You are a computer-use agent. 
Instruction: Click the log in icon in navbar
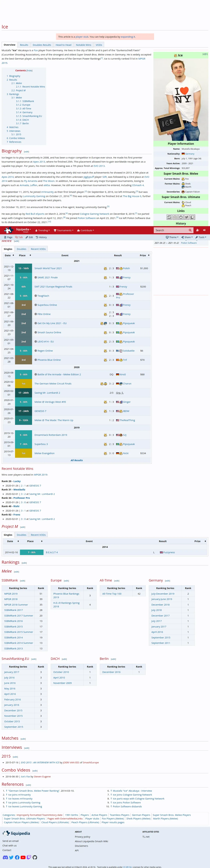point(204,230)
